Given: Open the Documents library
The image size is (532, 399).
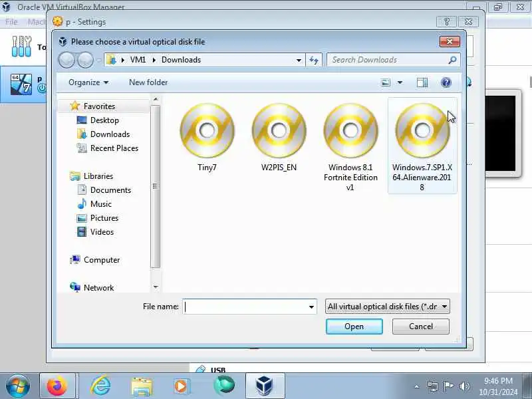Looking at the screenshot, I should pyautogui.click(x=110, y=190).
